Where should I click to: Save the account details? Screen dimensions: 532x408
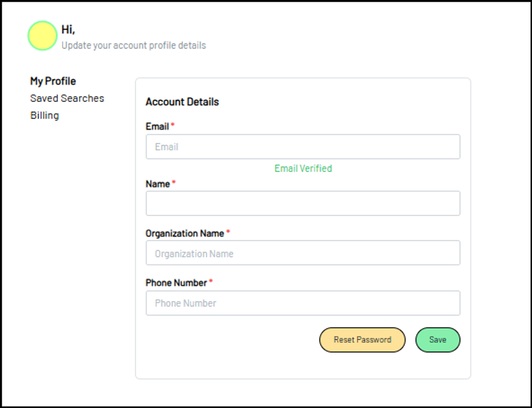pos(438,340)
